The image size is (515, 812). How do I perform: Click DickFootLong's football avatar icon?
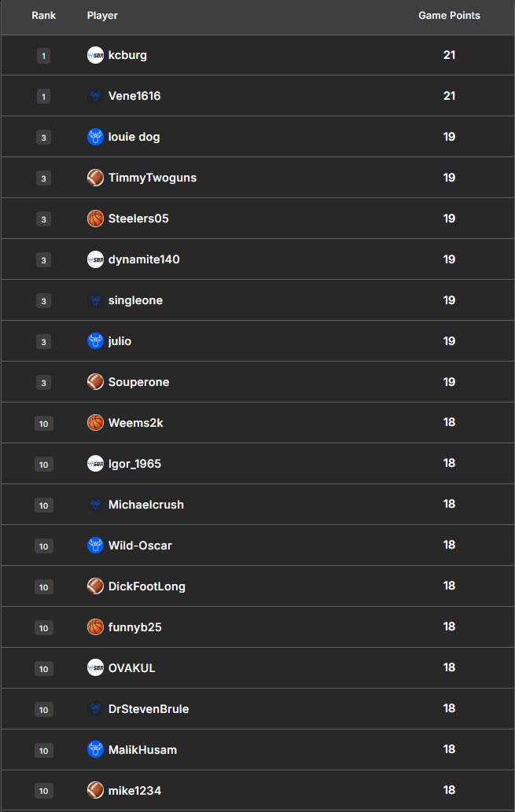(95, 586)
